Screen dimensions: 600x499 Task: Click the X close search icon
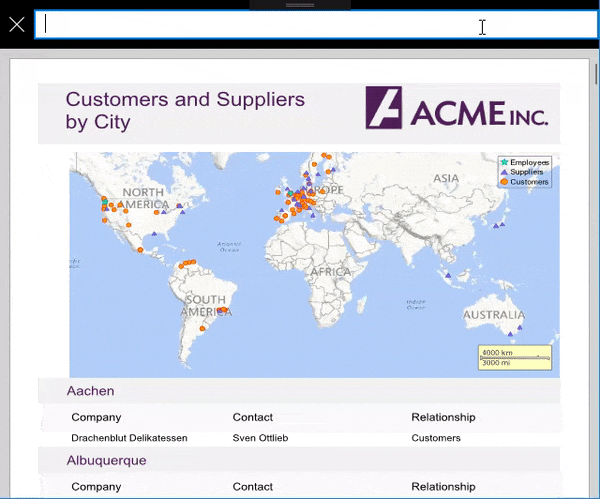pos(16,24)
